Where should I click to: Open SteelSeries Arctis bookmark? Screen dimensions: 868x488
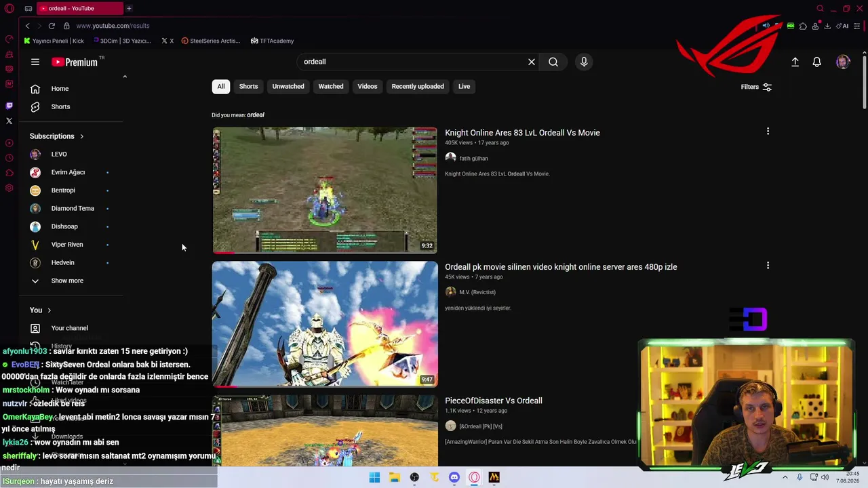click(210, 41)
